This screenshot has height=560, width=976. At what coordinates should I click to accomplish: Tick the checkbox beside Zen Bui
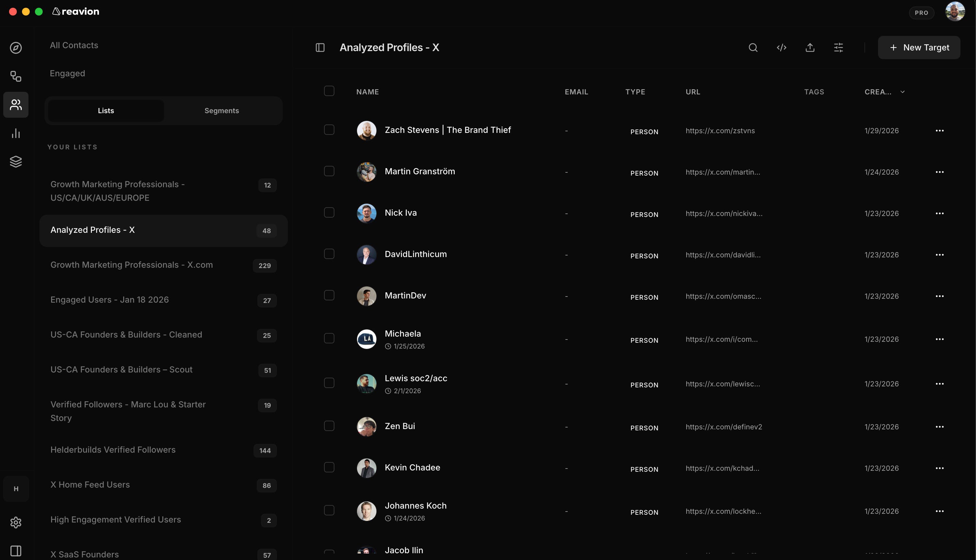coord(329,426)
